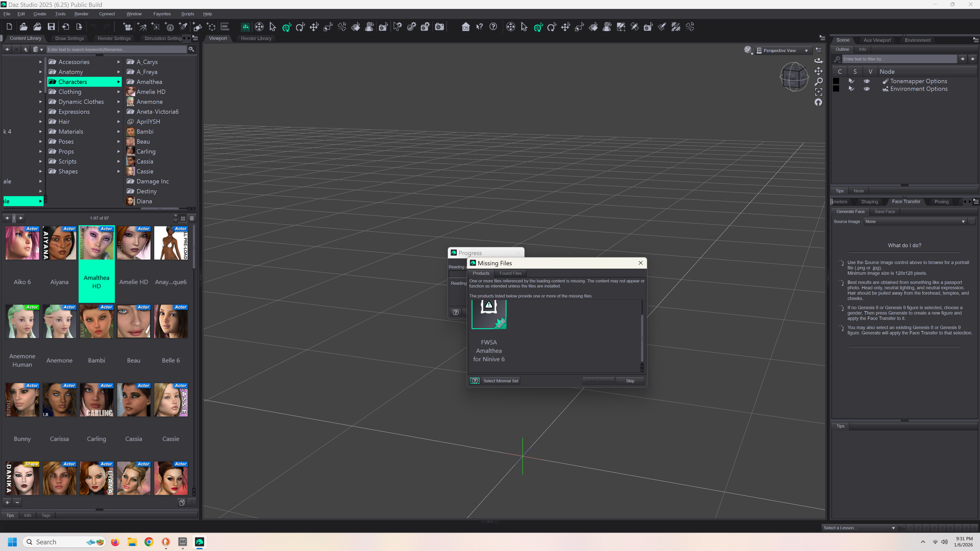Toggle visibility eye for Tonemapper Options

[x=867, y=81]
